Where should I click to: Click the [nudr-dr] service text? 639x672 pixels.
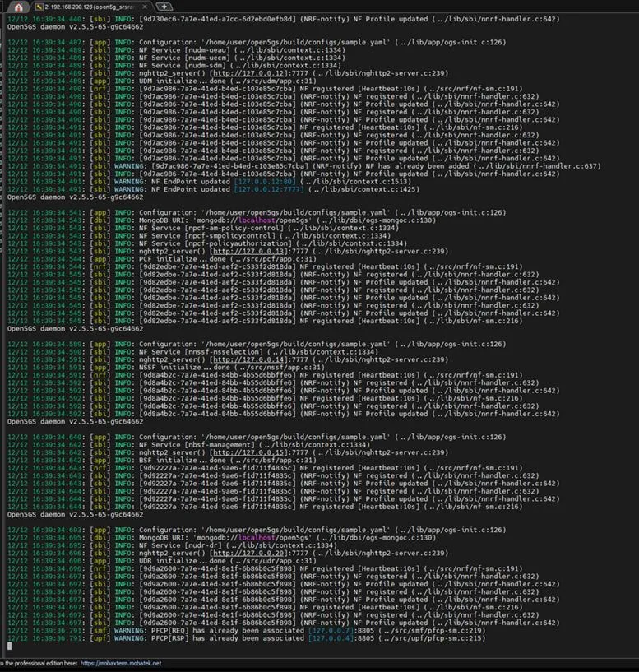pos(203,545)
